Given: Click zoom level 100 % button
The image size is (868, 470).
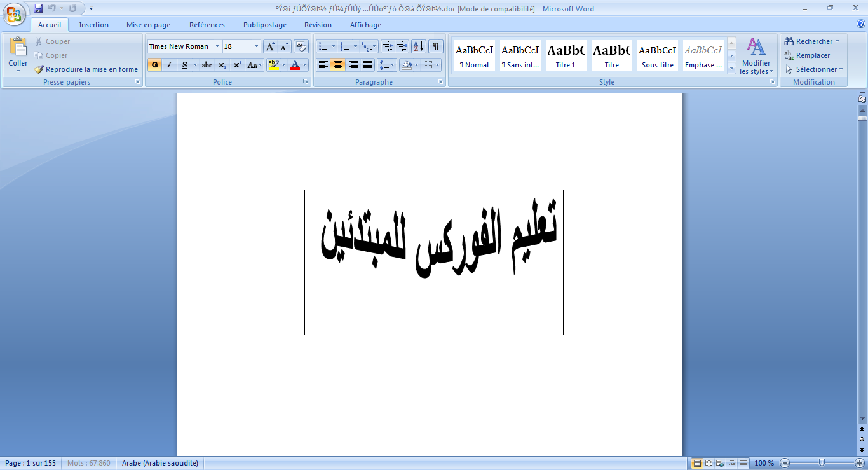Looking at the screenshot, I should (764, 463).
